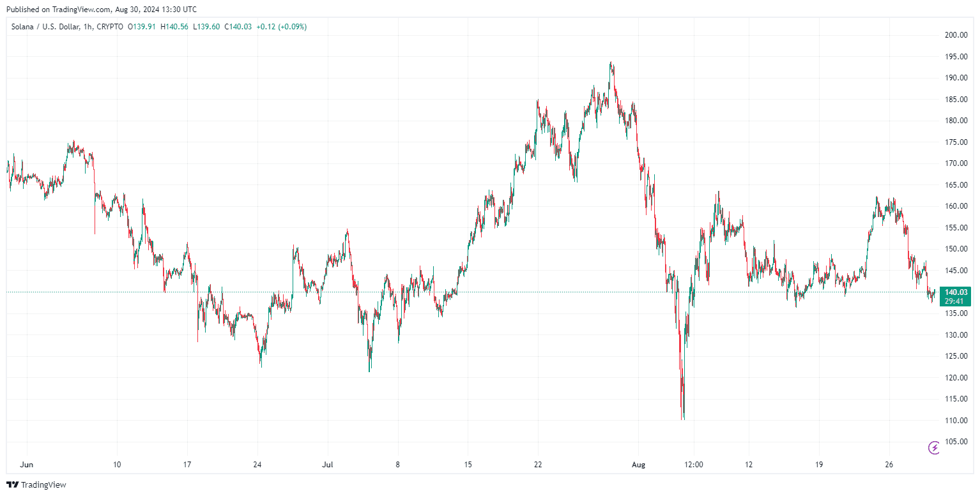
Task: Click the 165.00 price axis label
Action: [x=956, y=185]
